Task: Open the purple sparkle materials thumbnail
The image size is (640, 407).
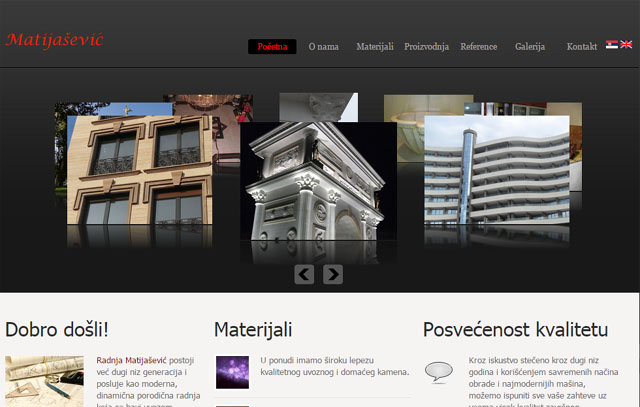Action: point(232,372)
